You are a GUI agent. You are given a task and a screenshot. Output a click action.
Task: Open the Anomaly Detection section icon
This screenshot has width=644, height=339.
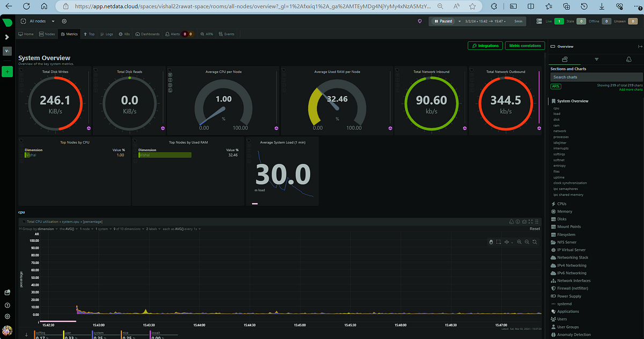(553, 334)
